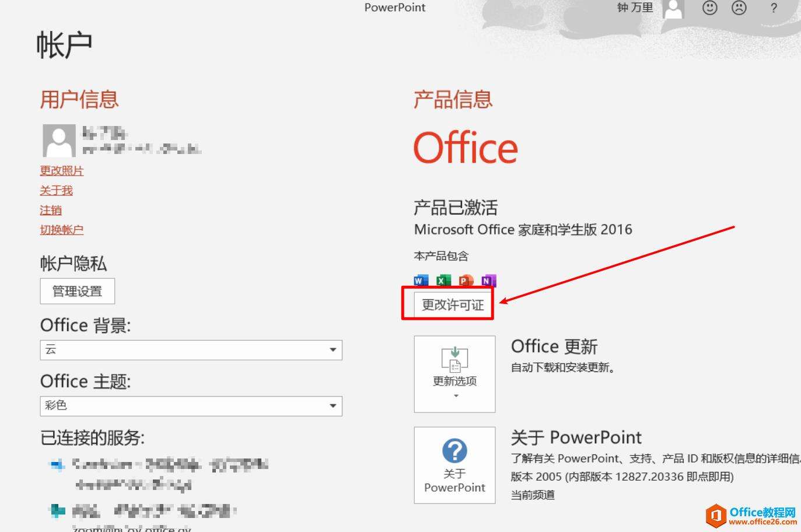
Task: Click the 更改许可证 button
Action: pos(453,304)
